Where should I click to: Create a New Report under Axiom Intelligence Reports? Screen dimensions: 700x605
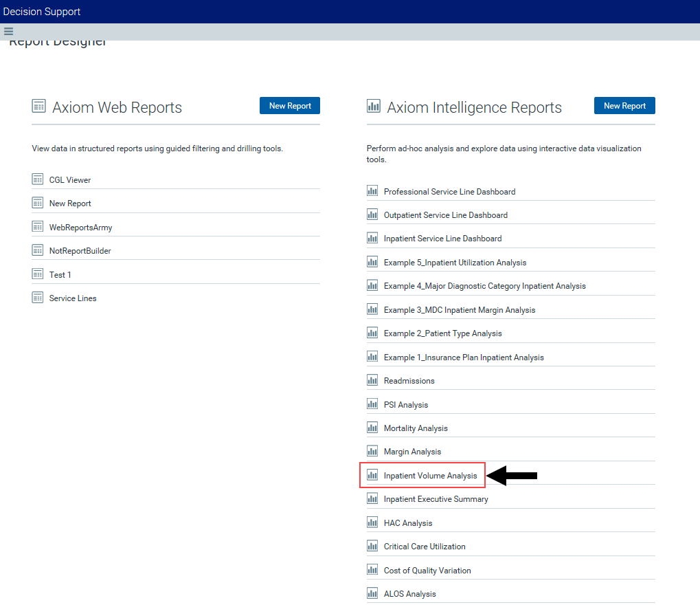[x=624, y=106]
